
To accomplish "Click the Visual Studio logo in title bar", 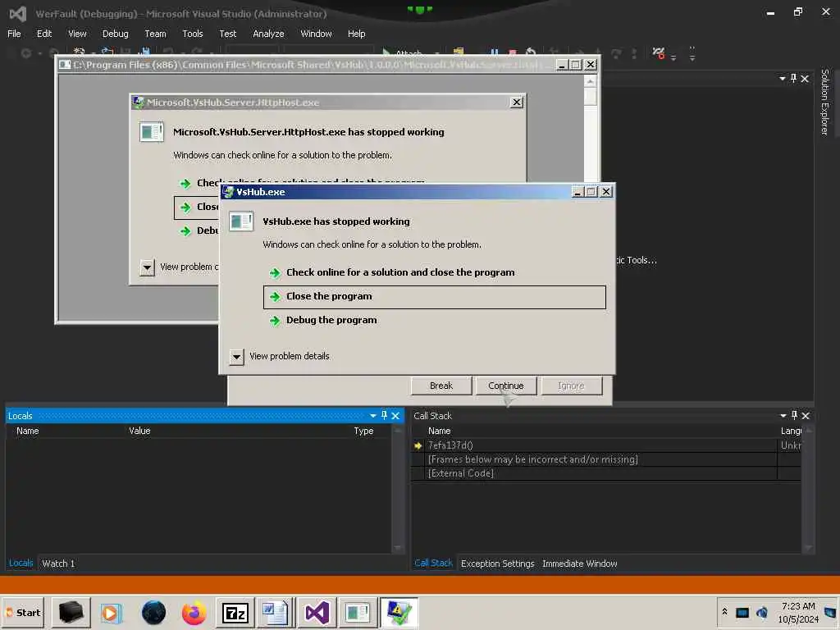I will pos(18,13).
